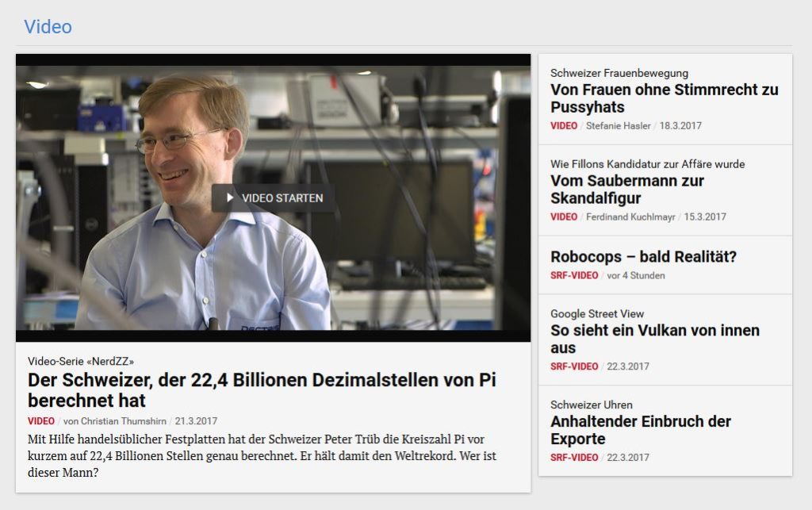
Task: Open 'So sieht ein Vulkan von innen aus'
Action: pos(654,339)
